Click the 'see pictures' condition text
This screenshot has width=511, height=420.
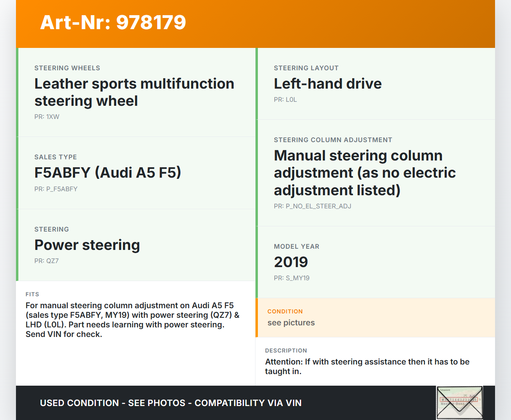click(291, 323)
